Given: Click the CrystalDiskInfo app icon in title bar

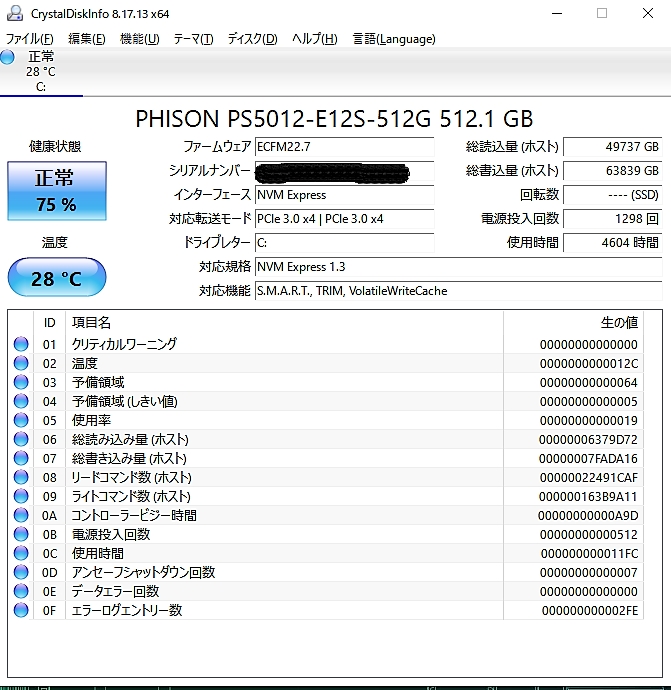Looking at the screenshot, I should pyautogui.click(x=15, y=13).
